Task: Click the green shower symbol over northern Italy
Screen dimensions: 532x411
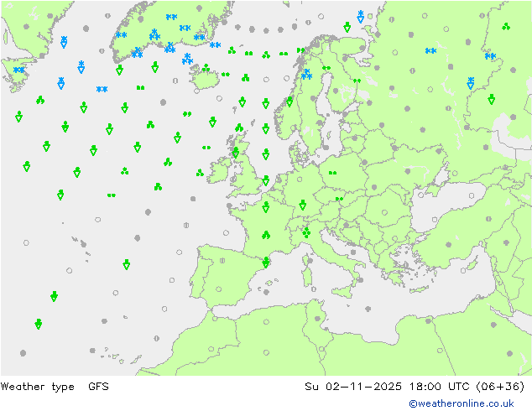Action: coord(306,232)
